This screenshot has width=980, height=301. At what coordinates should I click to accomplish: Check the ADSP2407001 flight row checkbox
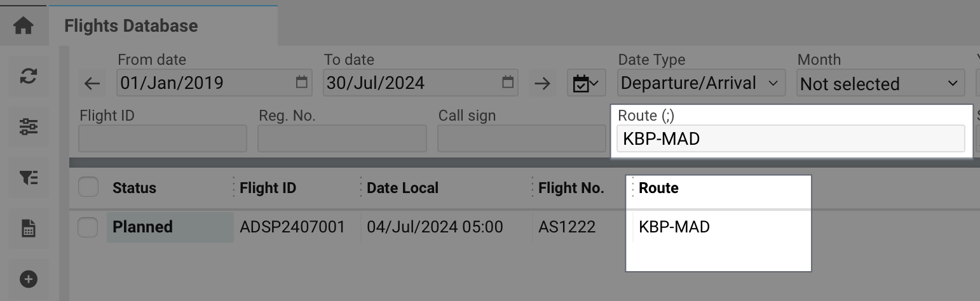(x=88, y=227)
